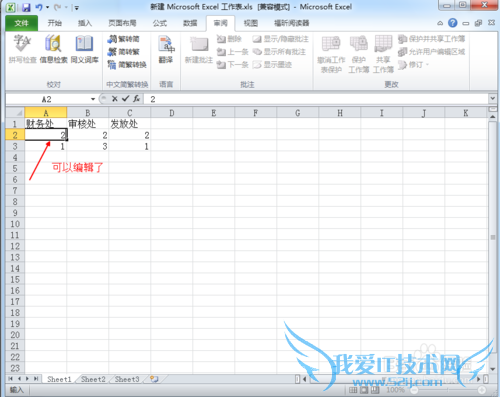500x397 pixels.
Task: Click cell C1 with 发放处
Action: (x=130, y=124)
